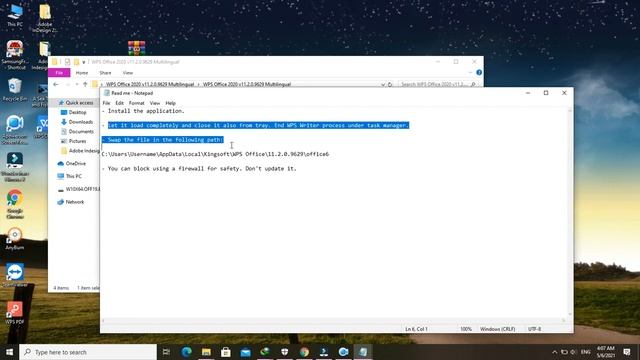
Task: Open the Notepad Edit menu
Action: coord(119,103)
